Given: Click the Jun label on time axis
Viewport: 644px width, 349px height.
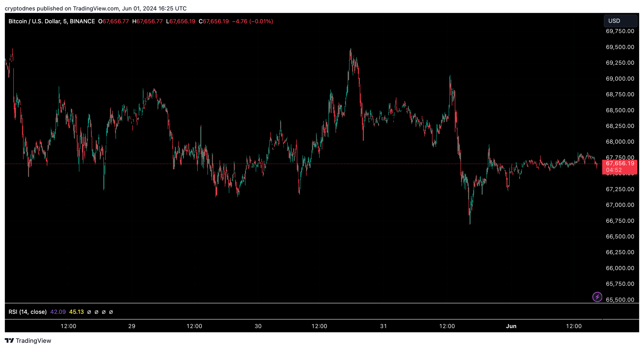Looking at the screenshot, I should pyautogui.click(x=511, y=326).
